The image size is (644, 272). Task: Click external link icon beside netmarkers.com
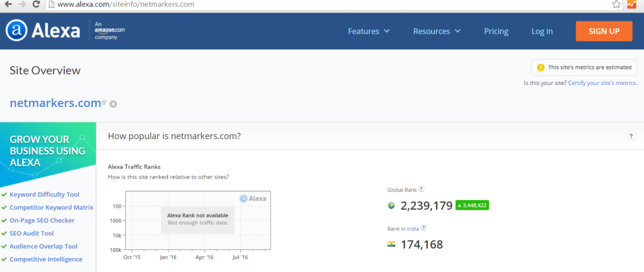pyautogui.click(x=104, y=102)
